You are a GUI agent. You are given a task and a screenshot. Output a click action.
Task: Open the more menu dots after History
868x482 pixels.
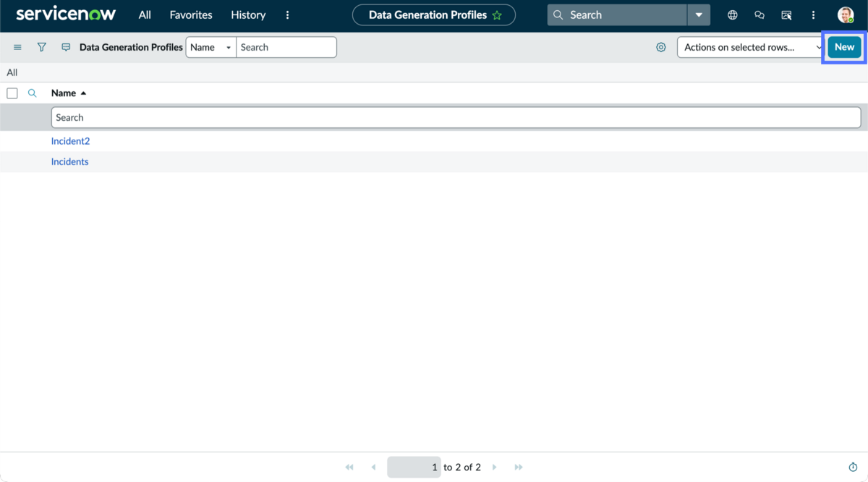[288, 15]
